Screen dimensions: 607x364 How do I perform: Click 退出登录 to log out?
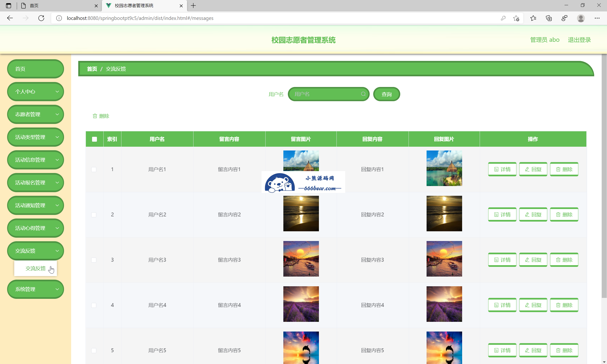[x=579, y=40]
